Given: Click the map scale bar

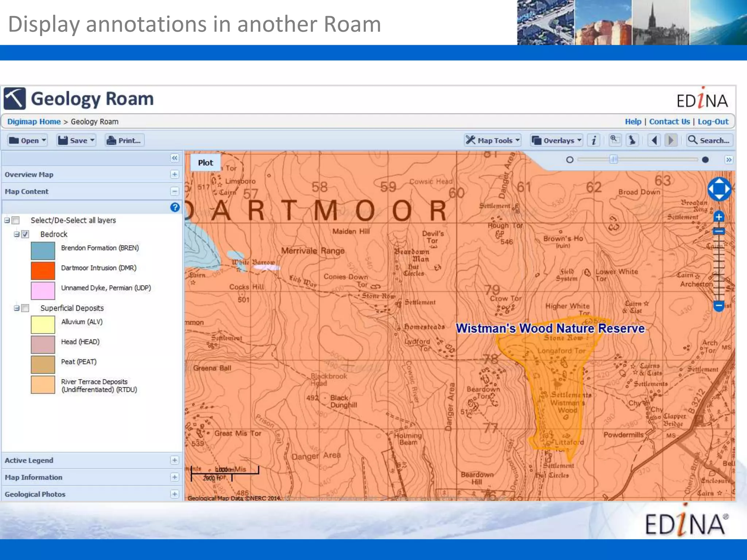Looking at the screenshot, I should coord(225,473).
